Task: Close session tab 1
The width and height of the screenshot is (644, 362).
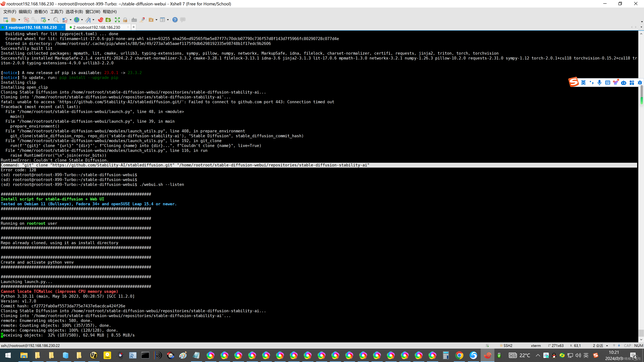Action: click(63, 27)
